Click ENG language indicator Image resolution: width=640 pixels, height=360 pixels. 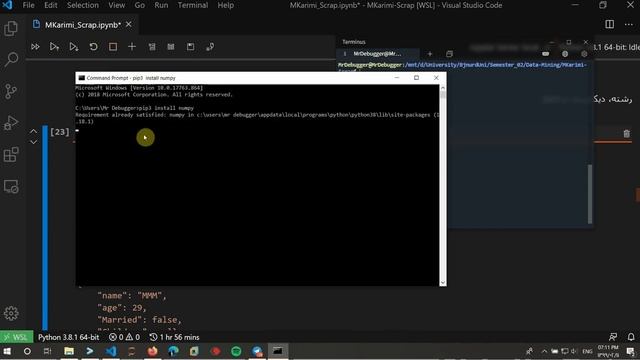point(587,351)
